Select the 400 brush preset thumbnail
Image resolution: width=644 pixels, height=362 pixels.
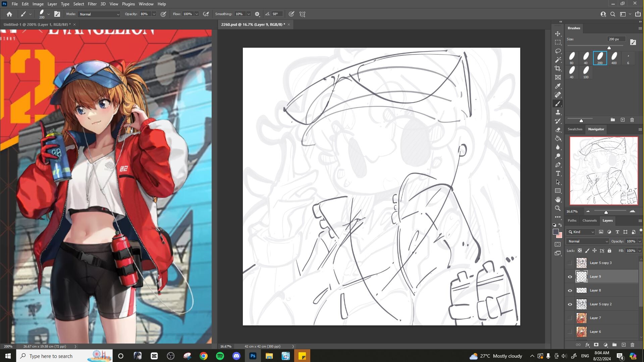point(614,58)
